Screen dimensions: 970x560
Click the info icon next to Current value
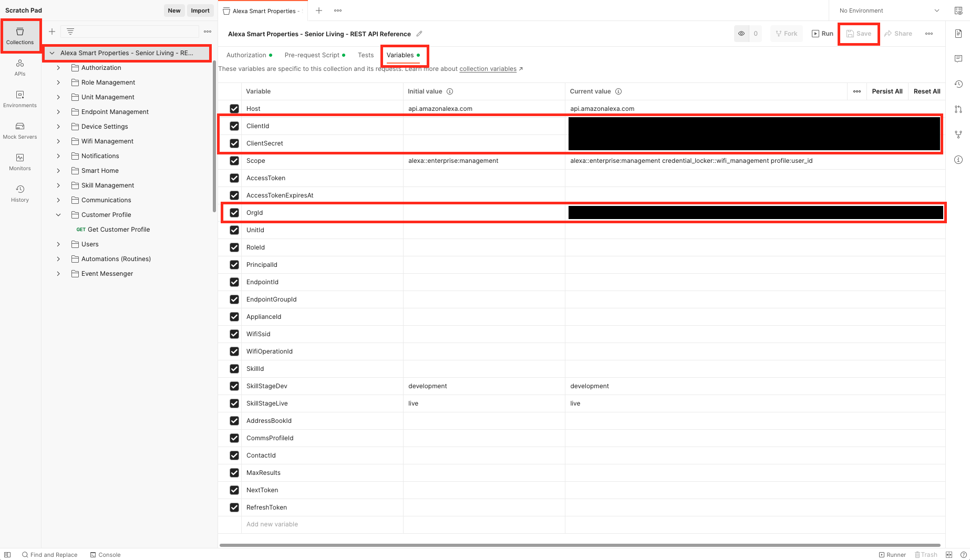(618, 91)
